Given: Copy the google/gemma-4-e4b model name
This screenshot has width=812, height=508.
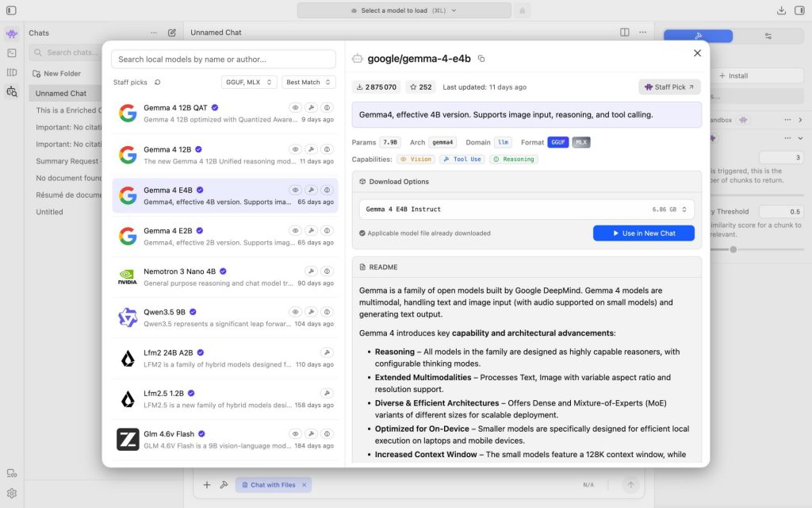Looking at the screenshot, I should pos(481,59).
